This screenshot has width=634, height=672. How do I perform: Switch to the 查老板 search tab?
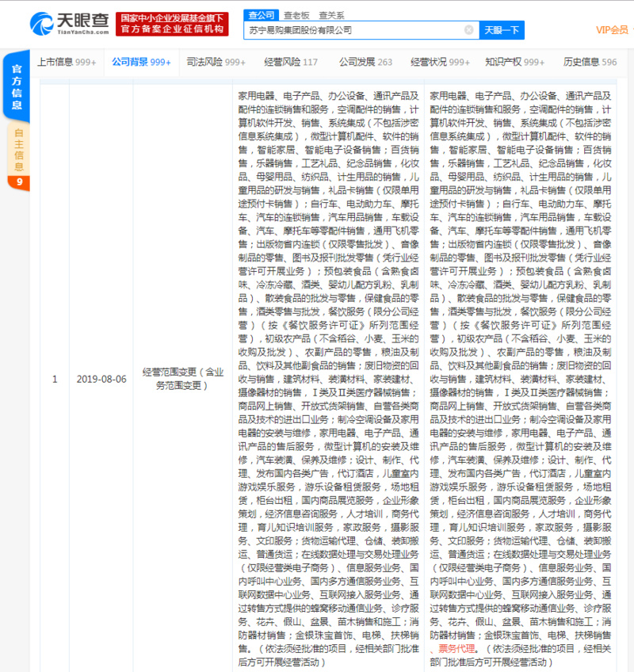click(296, 14)
